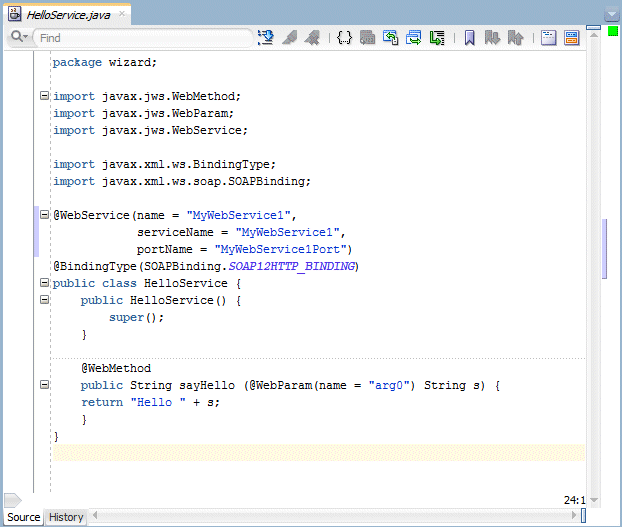Close the HelloService.java tab
The image size is (622, 527).
[x=122, y=14]
